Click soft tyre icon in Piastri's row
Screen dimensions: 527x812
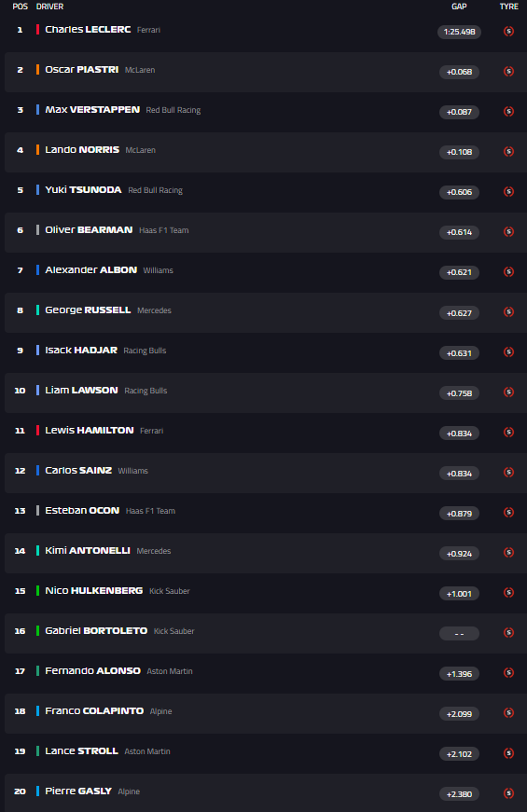[509, 72]
